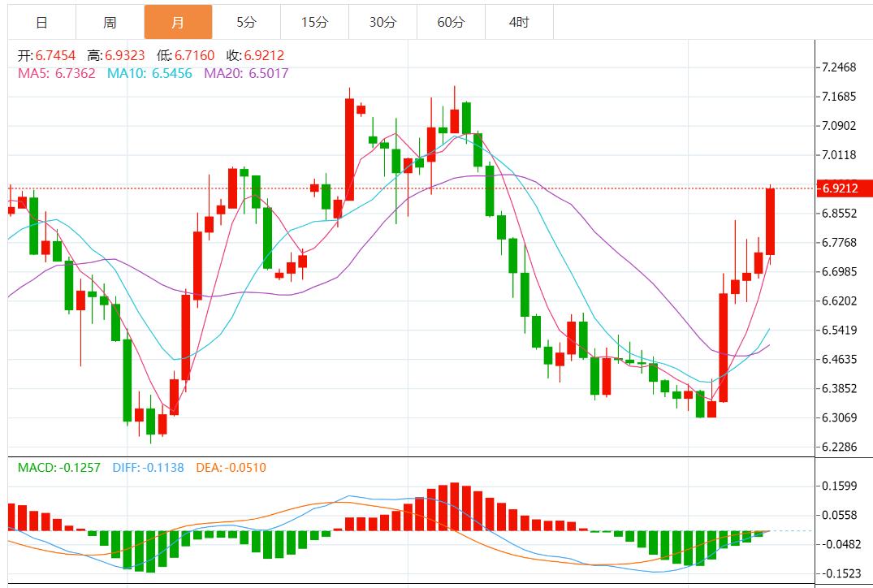This screenshot has width=873, height=588.
Task: Select the 周 weekly chart tab
Action: pos(110,22)
